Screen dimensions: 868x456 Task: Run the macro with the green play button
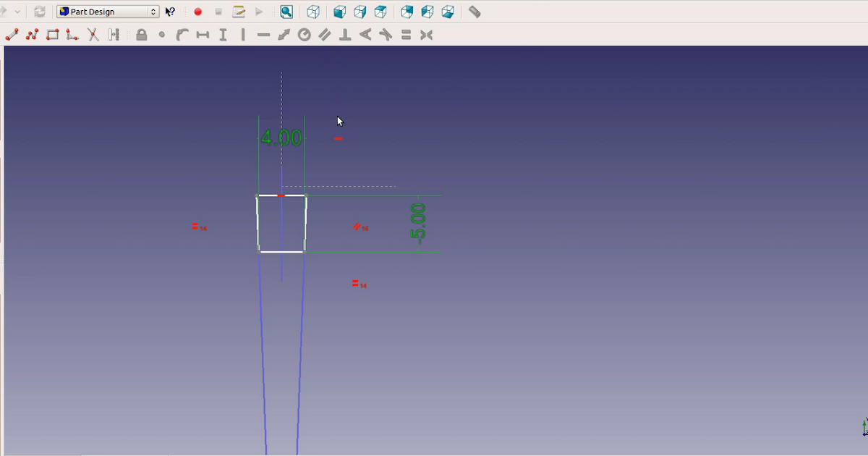coord(259,12)
